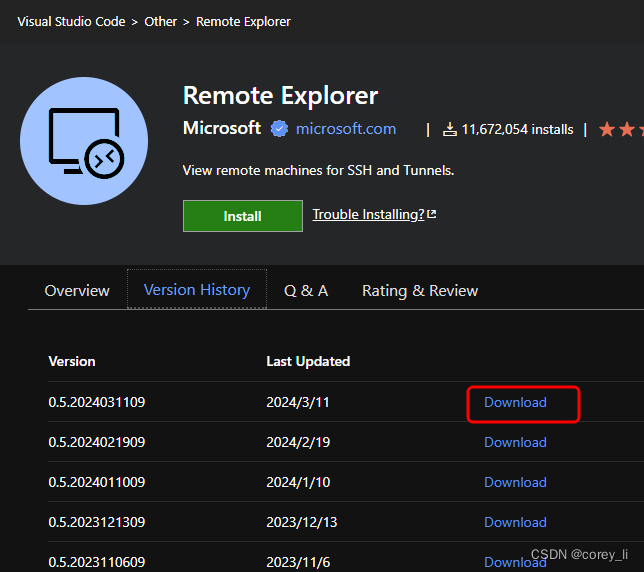Viewport: 644px width, 572px height.
Task: Download version 0.5.2024011009
Action: 515,482
